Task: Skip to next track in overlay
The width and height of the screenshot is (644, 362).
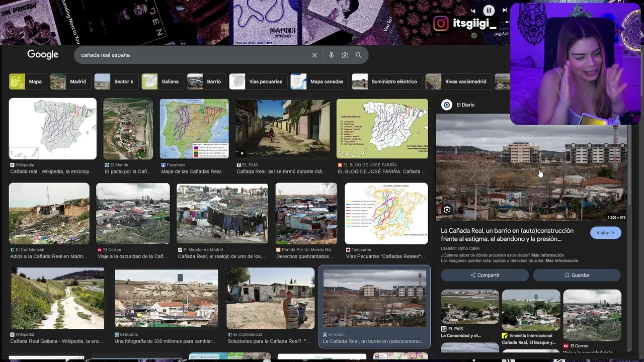Action: 505,10
